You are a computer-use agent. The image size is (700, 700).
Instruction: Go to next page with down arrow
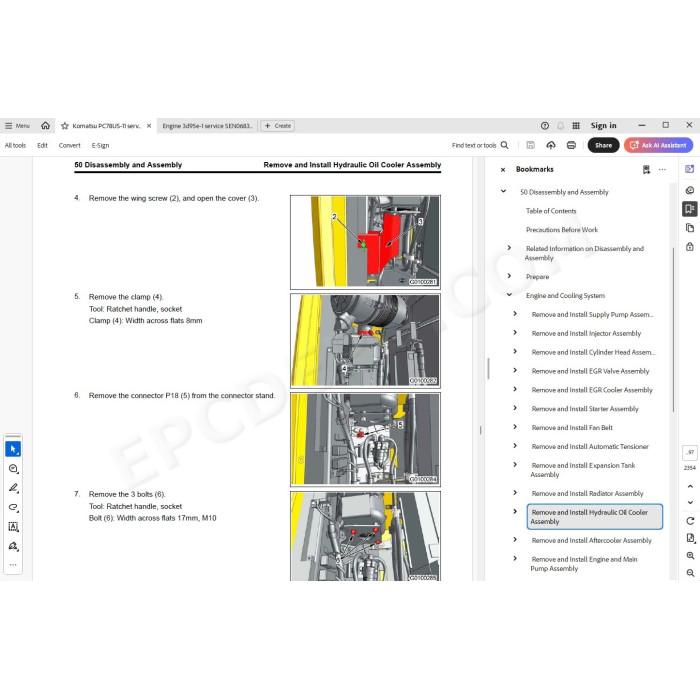coord(690,502)
